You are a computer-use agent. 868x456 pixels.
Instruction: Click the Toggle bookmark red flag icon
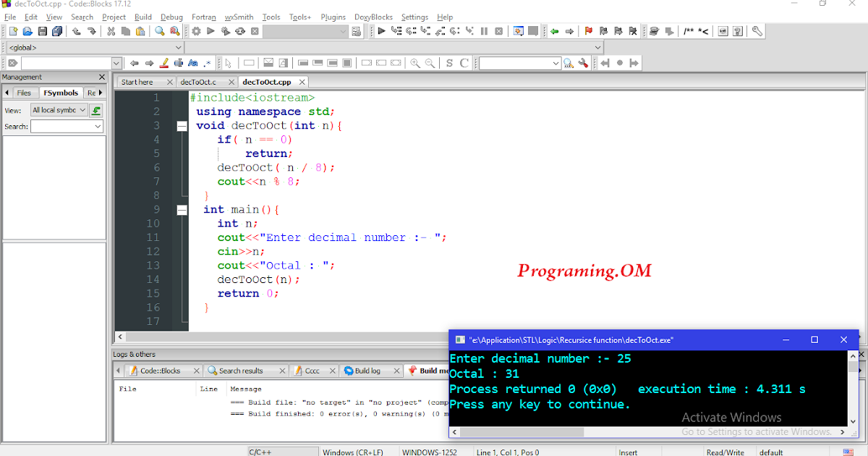click(x=589, y=31)
